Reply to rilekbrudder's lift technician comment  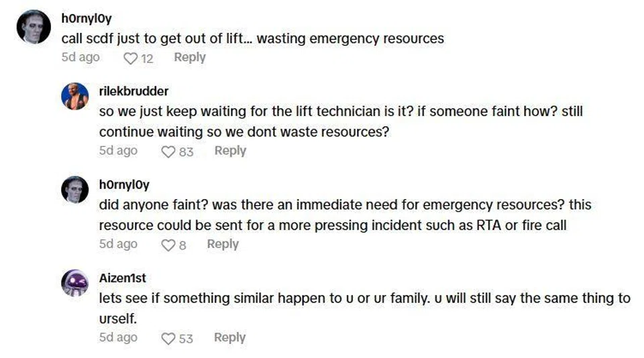point(230,151)
